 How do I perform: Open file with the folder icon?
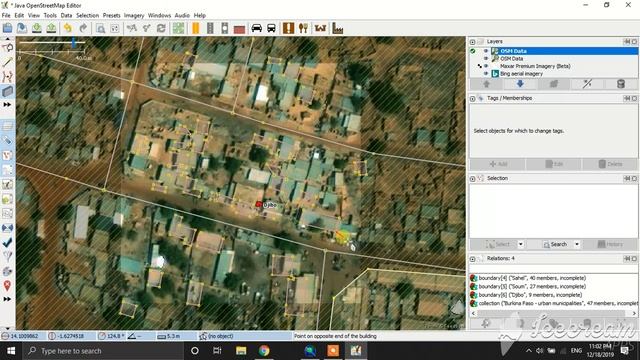click(x=7, y=28)
